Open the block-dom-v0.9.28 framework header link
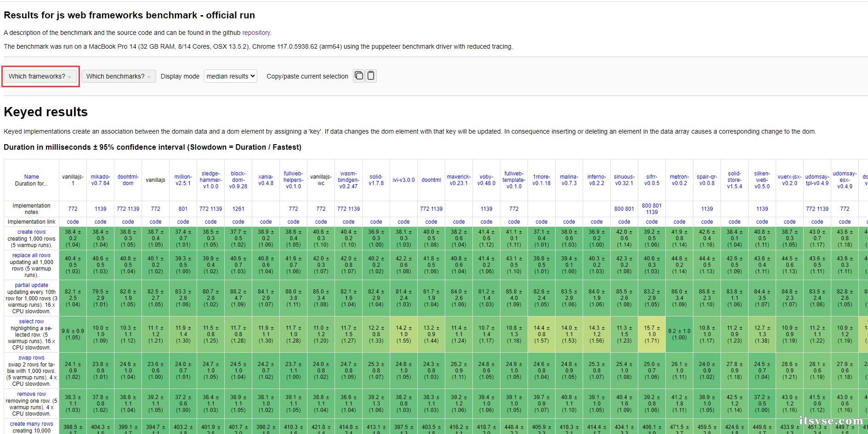The height and width of the screenshot is (434, 868). [x=238, y=180]
